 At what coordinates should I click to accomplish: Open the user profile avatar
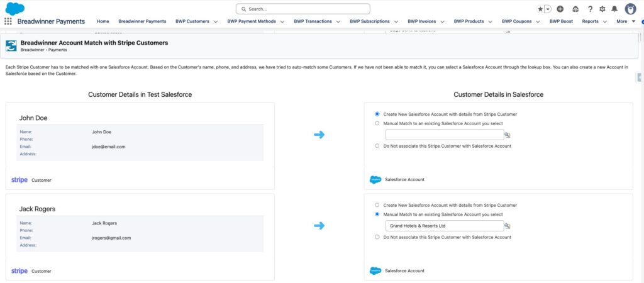point(630,9)
